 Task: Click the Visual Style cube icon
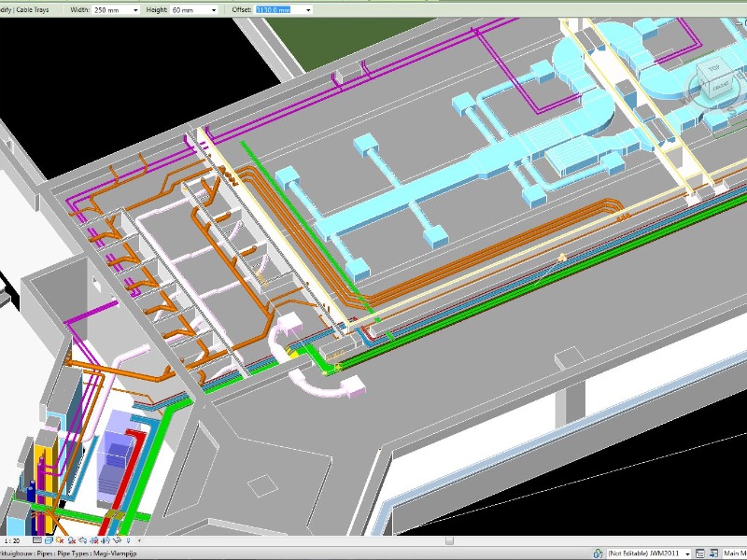[x=48, y=540]
